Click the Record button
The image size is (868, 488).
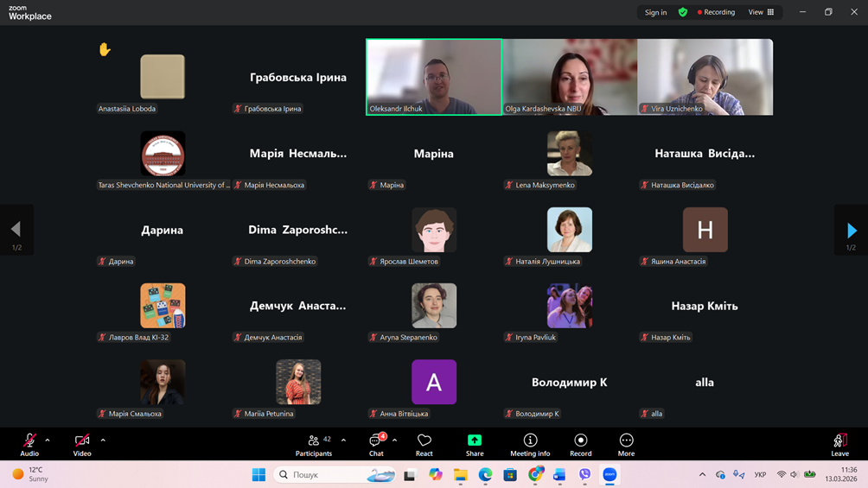580,445
